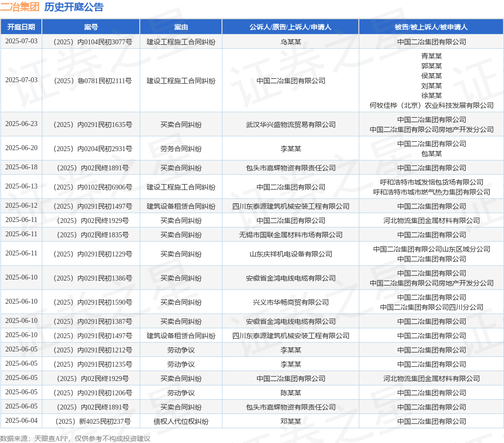The height and width of the screenshot is (443, 504).
Task: Click defendant 何牧佳桦(北京)农业科技发展有限公司
Action: pyautogui.click(x=431, y=105)
